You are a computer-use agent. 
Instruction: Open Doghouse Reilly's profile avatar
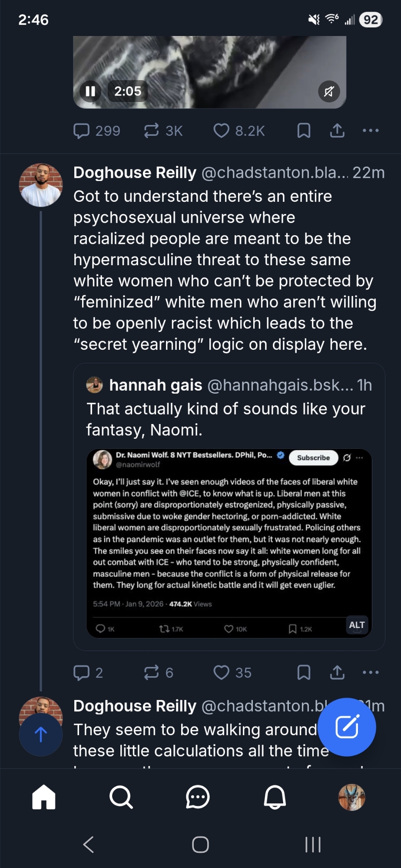[x=41, y=185]
